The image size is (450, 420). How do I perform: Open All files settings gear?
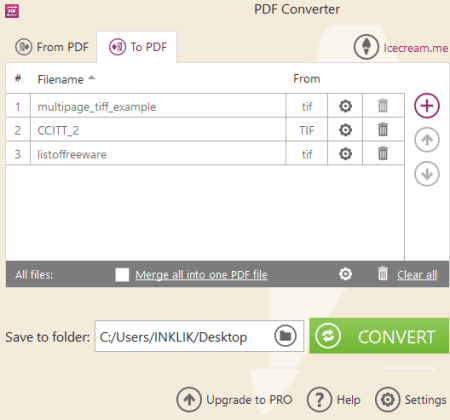345,274
